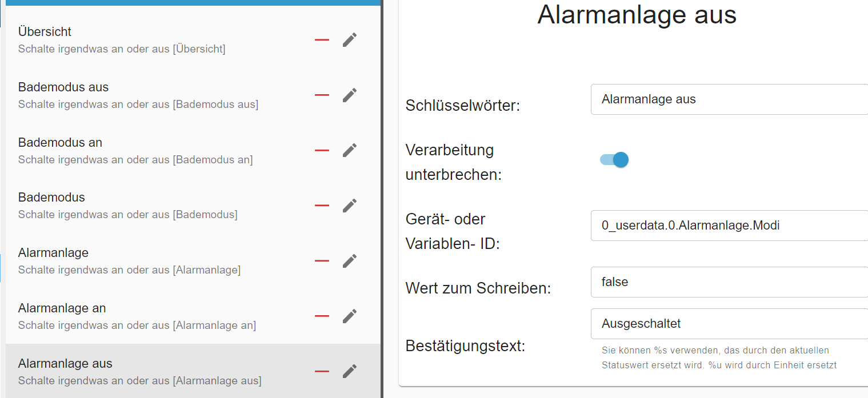
Task: Edit the Bademodus aus rule
Action: [x=349, y=95]
